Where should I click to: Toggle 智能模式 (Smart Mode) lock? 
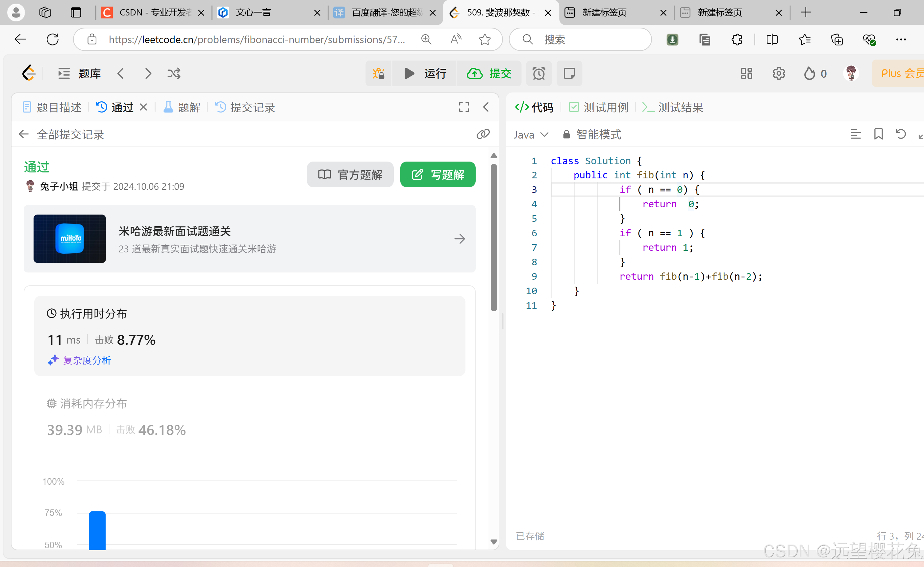[566, 135]
